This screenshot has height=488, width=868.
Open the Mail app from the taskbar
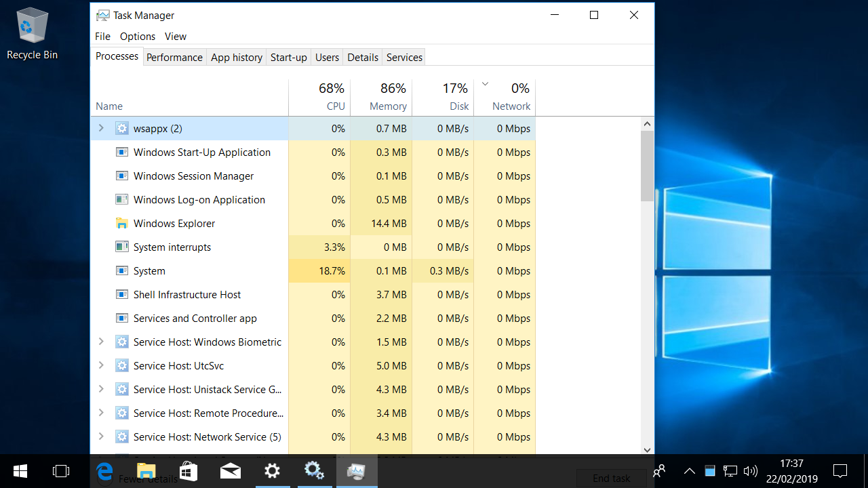231,471
